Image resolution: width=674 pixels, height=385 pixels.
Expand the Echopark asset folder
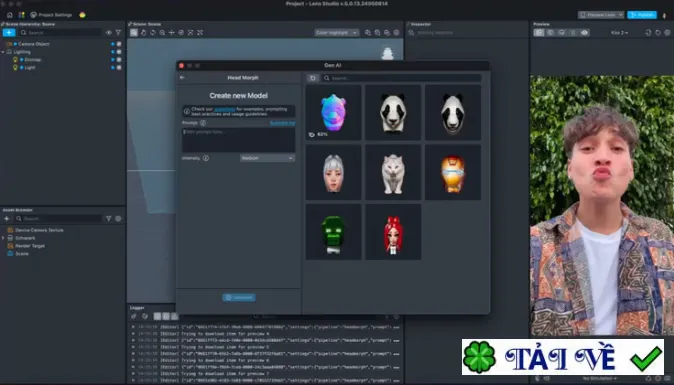(x=3, y=238)
